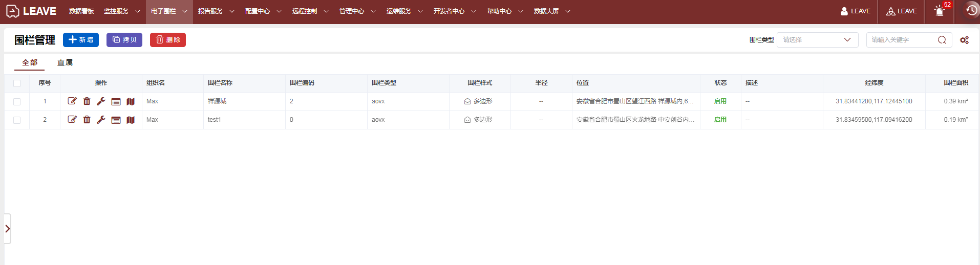Click the 新增 button
The height and width of the screenshot is (265, 980).
coord(81,40)
